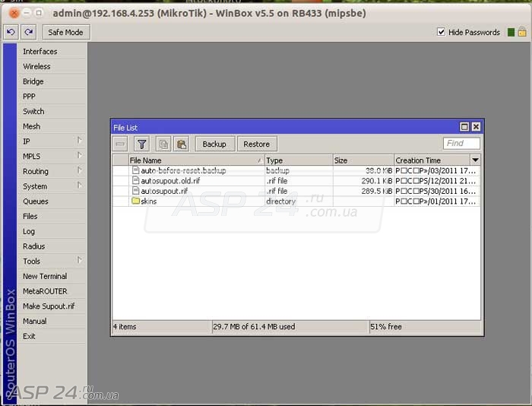The width and height of the screenshot is (532, 406).
Task: Click the 289.5 KiB size cell
Action: [363, 191]
